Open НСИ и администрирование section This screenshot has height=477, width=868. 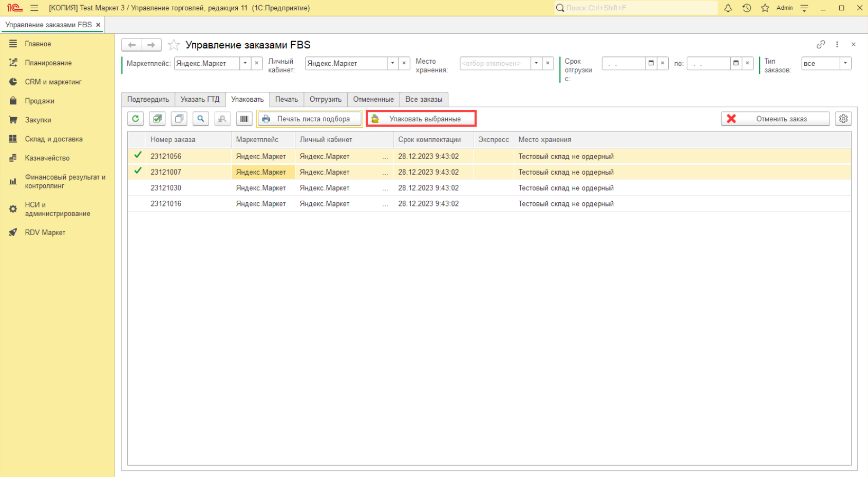coord(57,209)
